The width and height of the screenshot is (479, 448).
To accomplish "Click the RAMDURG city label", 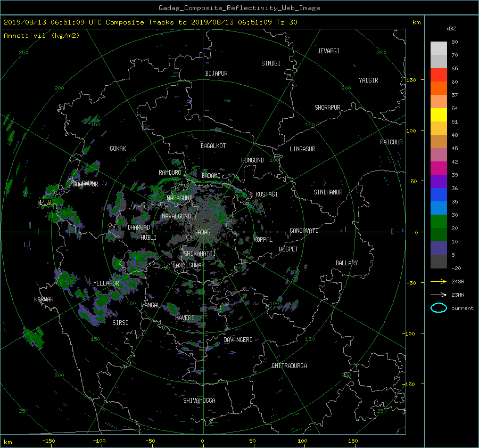I will point(170,173).
